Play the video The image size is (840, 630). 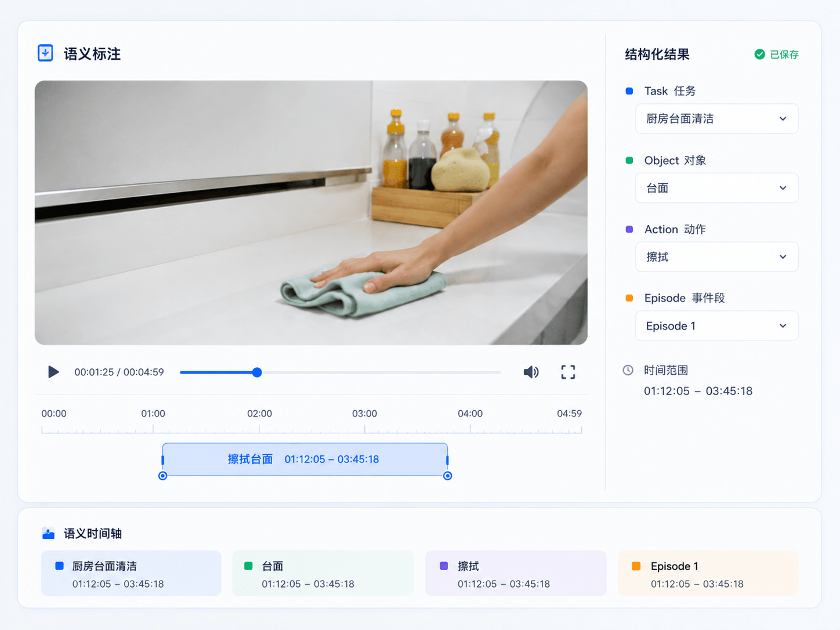pos(53,372)
